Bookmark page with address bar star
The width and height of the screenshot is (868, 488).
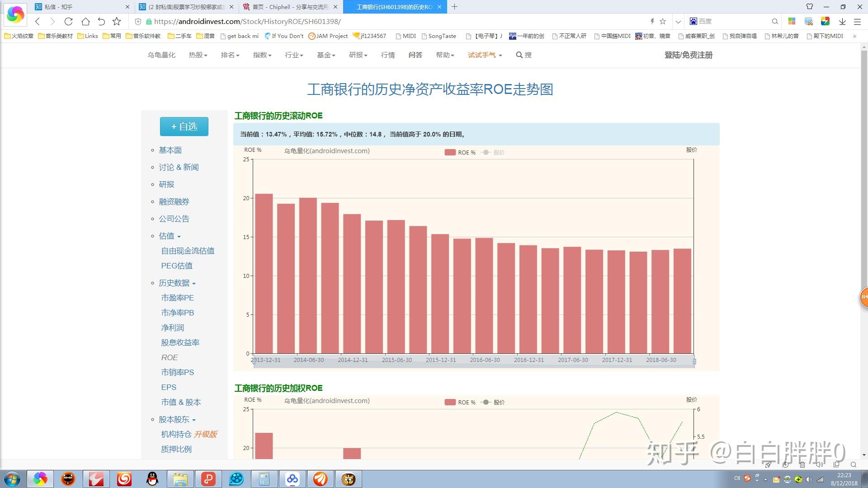point(663,21)
